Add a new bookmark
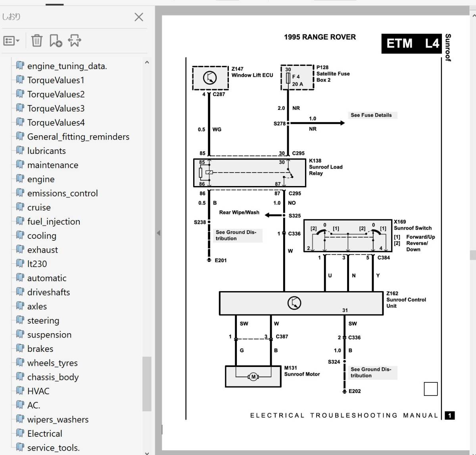The height and width of the screenshot is (455, 476). tap(56, 40)
